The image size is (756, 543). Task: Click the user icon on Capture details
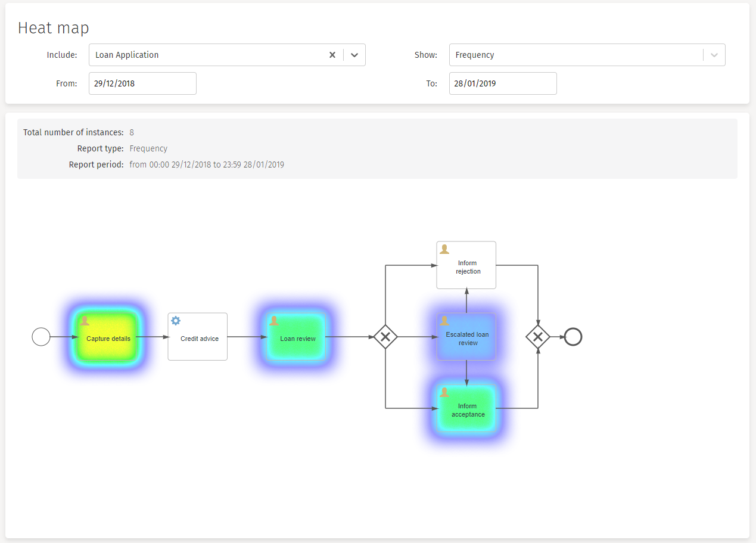pos(85,321)
